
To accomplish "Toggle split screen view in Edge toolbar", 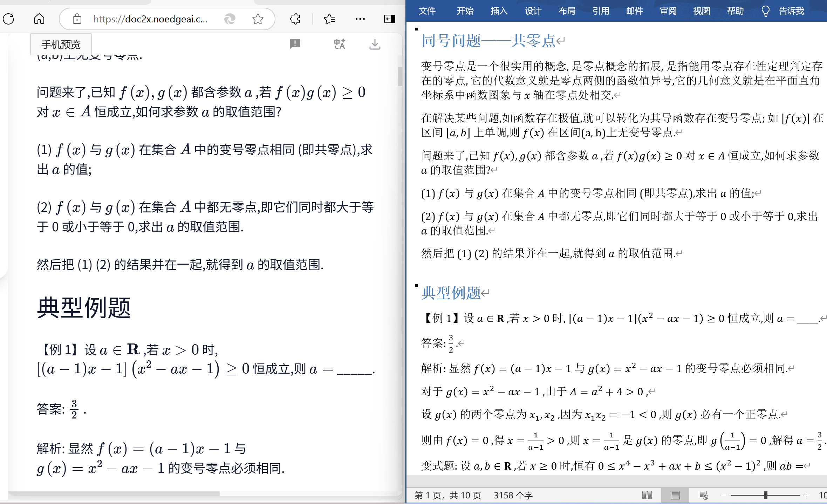I will point(389,19).
